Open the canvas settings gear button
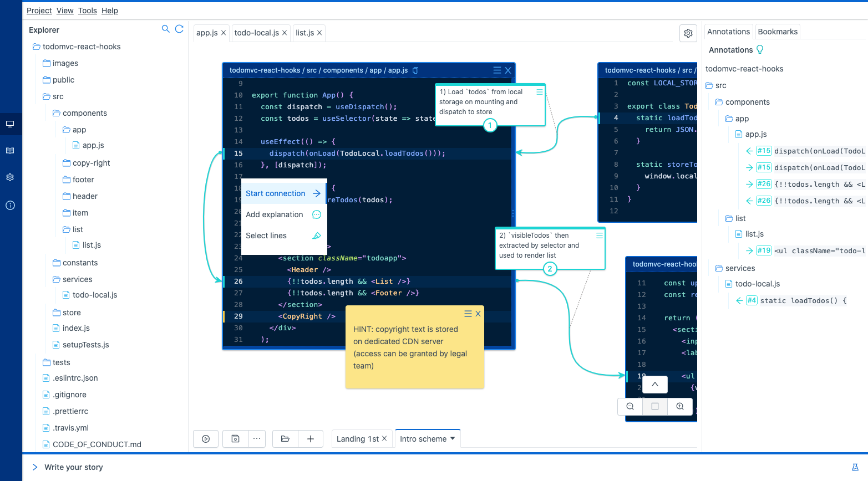 tap(688, 33)
